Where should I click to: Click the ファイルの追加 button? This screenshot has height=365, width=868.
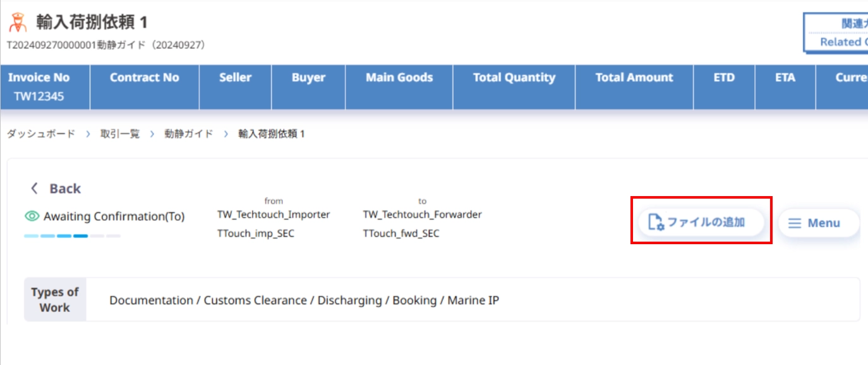click(x=701, y=223)
